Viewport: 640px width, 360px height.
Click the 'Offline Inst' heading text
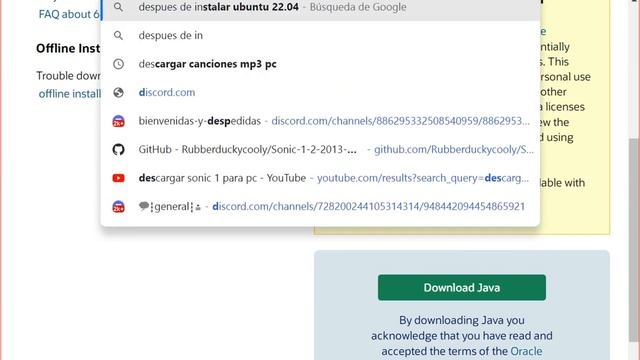(x=68, y=49)
